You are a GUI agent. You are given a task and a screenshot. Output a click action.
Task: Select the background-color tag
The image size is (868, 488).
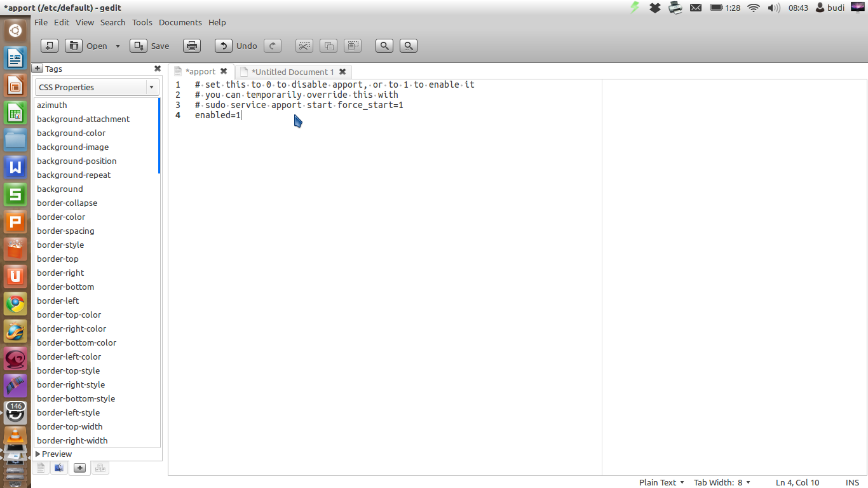(x=71, y=133)
